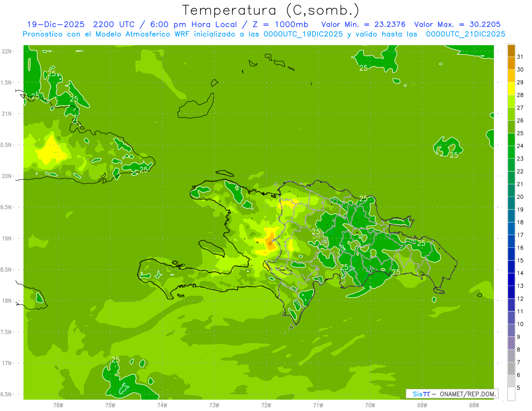The image size is (532, 411).
Task: Click the '72W' longitude label
Action: pyautogui.click(x=266, y=405)
